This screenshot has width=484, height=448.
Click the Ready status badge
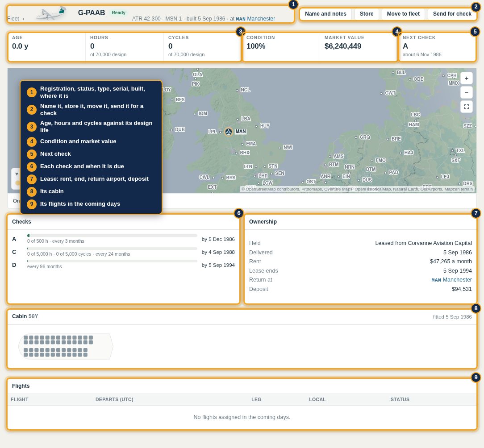click(118, 12)
